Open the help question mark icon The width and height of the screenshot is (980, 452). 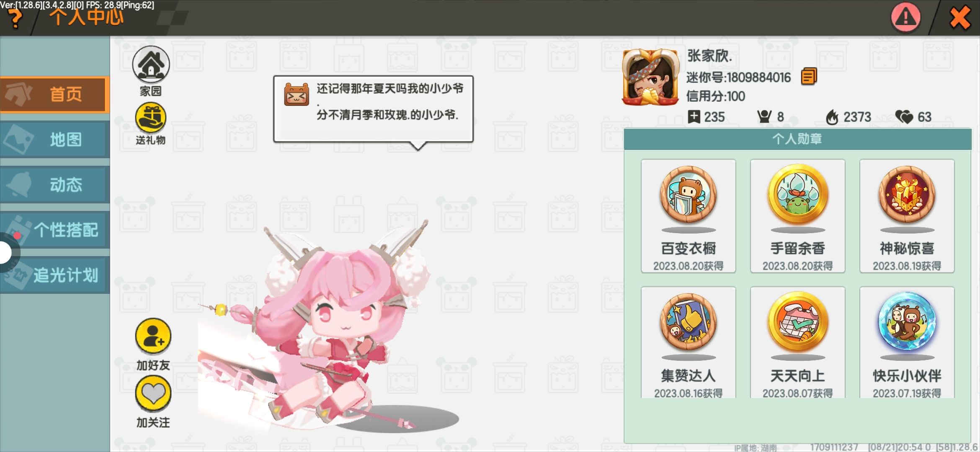(x=15, y=19)
